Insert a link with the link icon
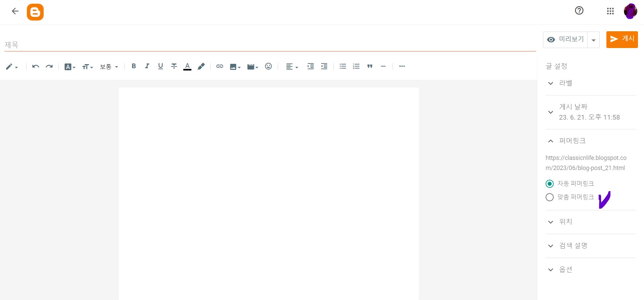Screen dimensions: 644x300 [x=220, y=66]
